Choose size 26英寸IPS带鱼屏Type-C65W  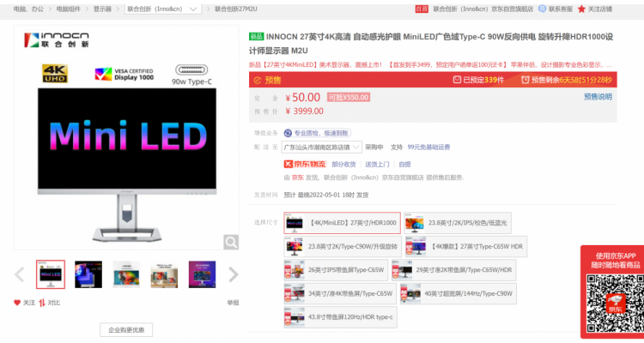[x=336, y=270]
